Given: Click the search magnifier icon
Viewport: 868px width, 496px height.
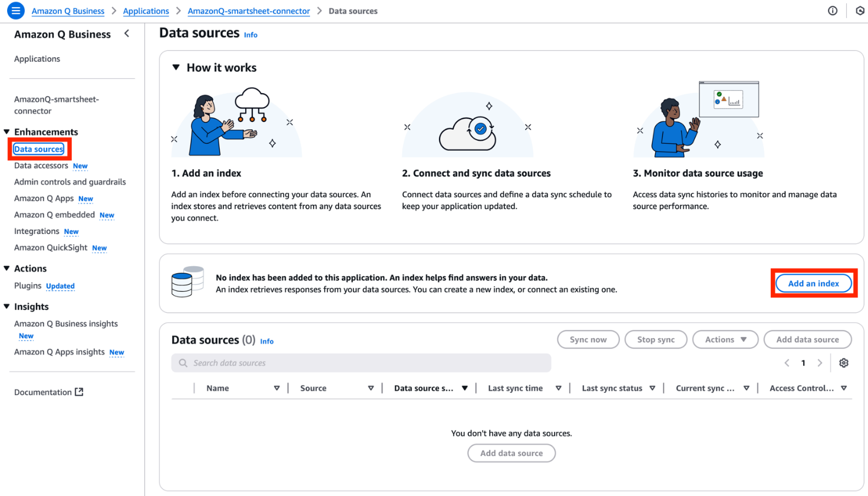Looking at the screenshot, I should [183, 363].
